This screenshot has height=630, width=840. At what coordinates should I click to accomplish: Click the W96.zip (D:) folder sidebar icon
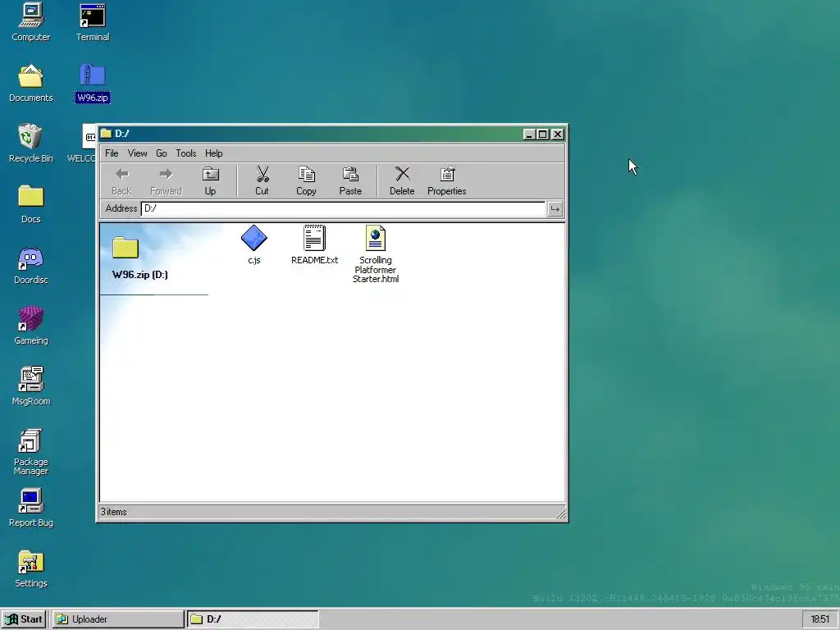[126, 248]
